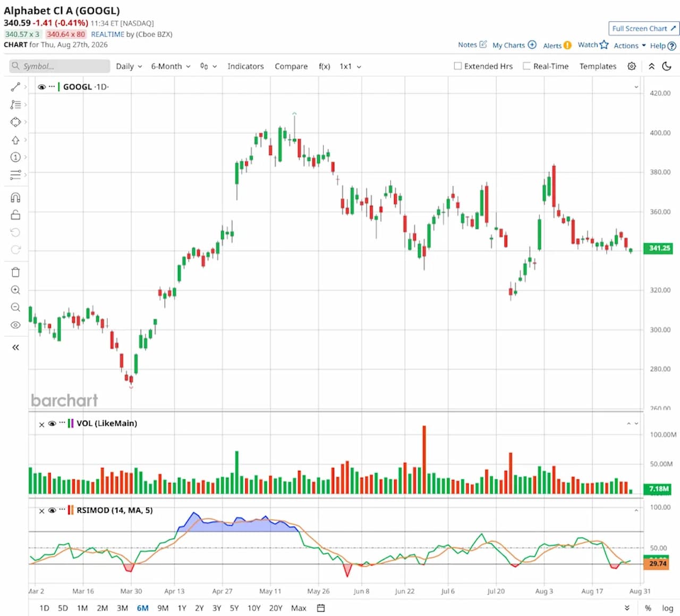Select the Fibonacci levels drawing tool
680x616 pixels.
tap(15, 105)
